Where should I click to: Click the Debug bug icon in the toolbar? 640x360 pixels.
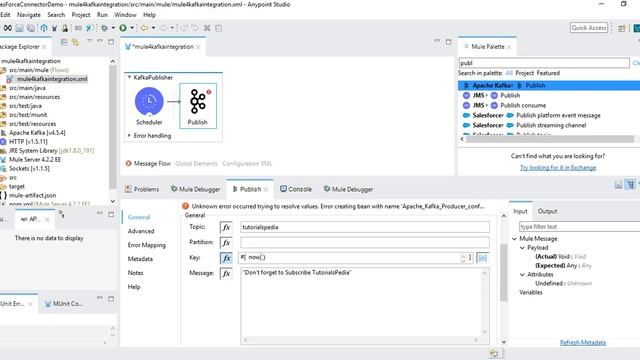(104, 28)
